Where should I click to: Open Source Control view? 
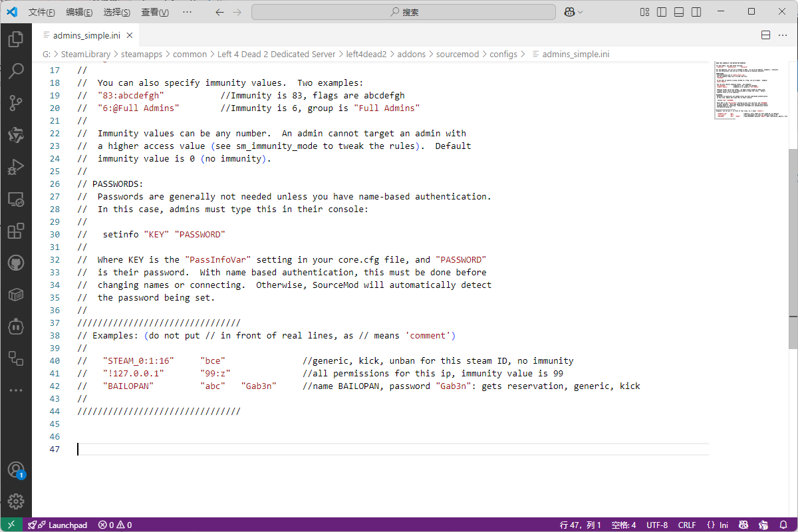point(16,103)
